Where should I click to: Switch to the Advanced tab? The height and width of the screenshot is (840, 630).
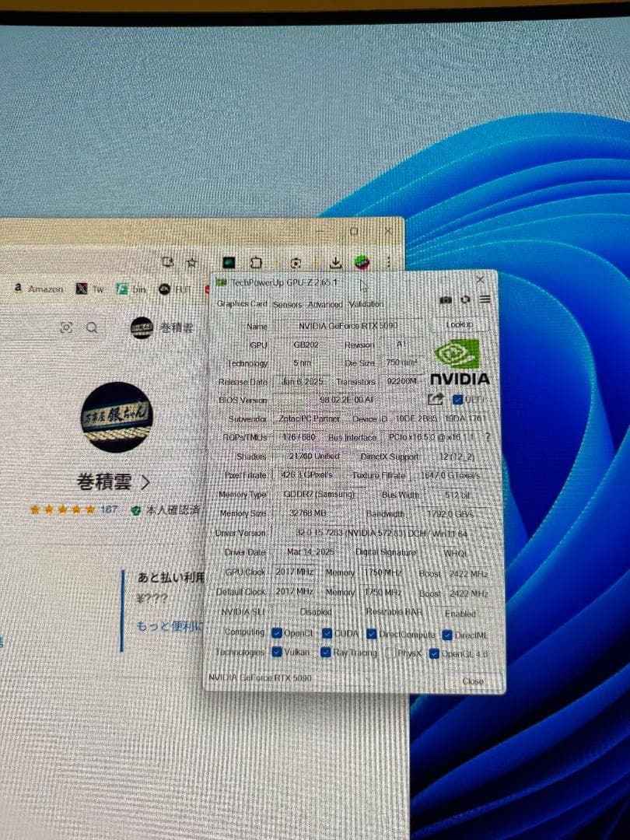324,304
